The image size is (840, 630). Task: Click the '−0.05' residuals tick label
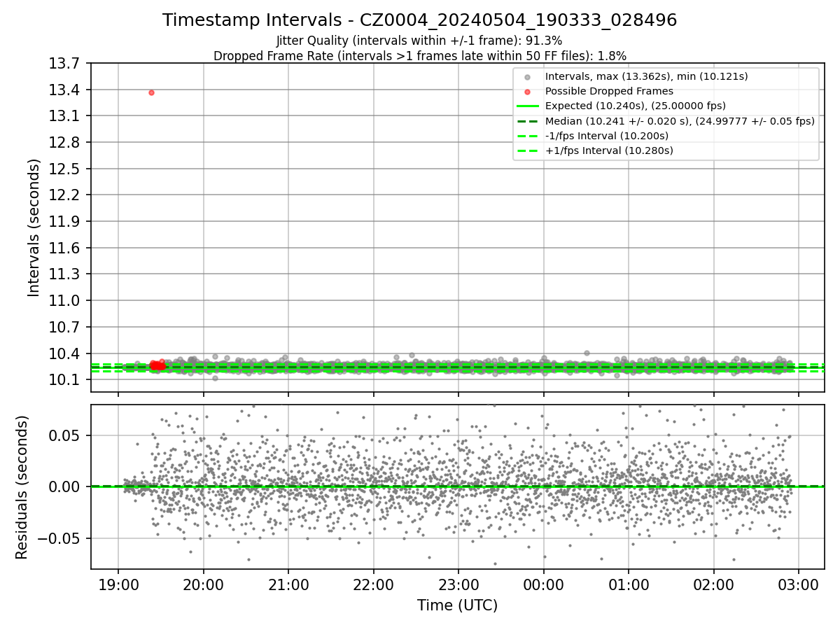59,538
